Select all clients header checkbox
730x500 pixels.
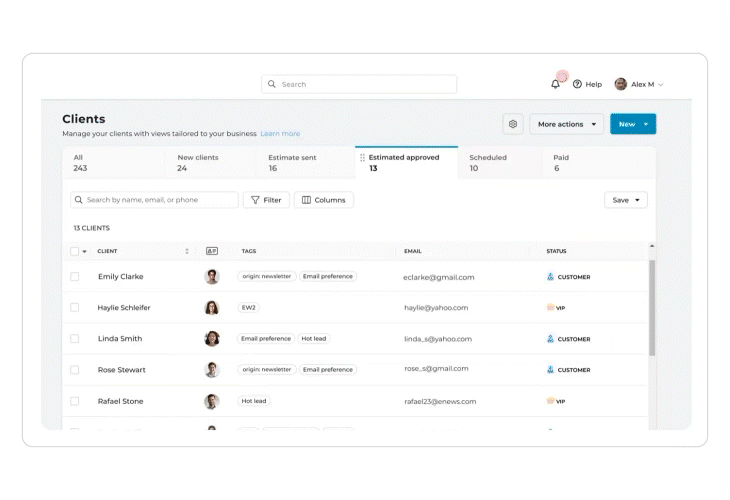click(74, 251)
